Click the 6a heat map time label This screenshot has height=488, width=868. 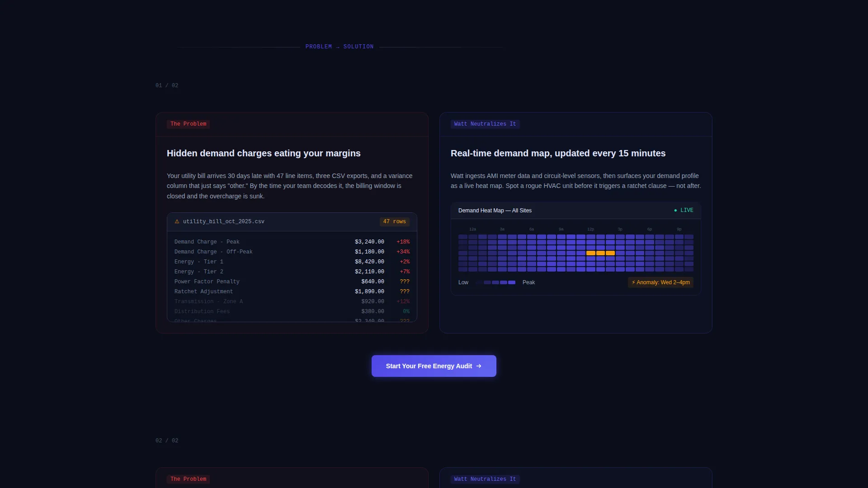click(x=532, y=230)
